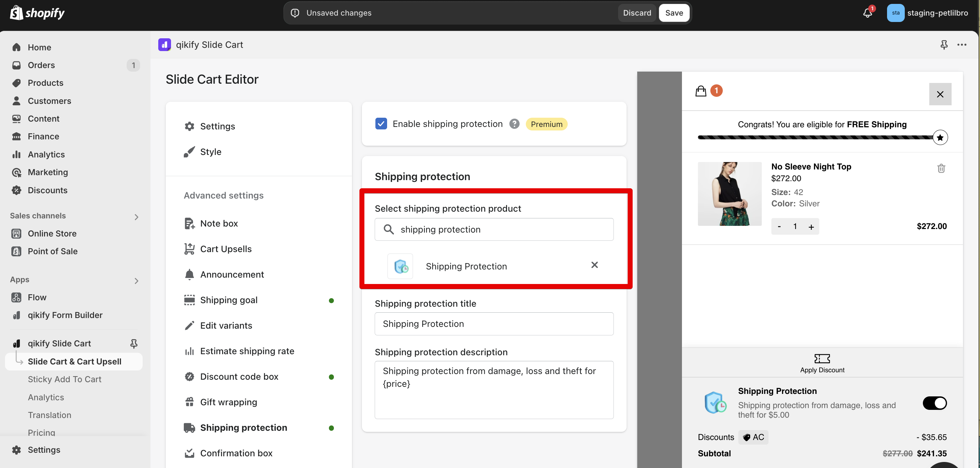The image size is (980, 468).
Task: Click the Shipping protection title field
Action: point(494,324)
